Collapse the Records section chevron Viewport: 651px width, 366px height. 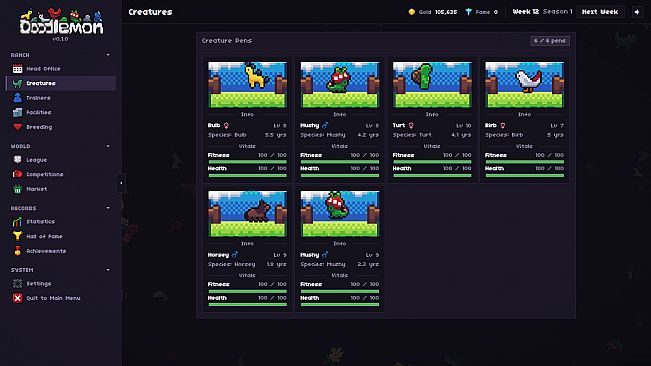click(108, 208)
